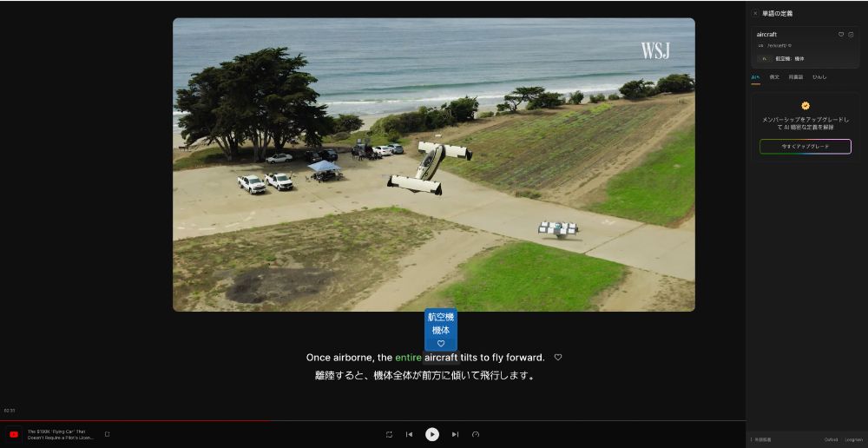Click the word "forward." in the subtitle
This screenshot has width=868, height=448.
coord(525,358)
